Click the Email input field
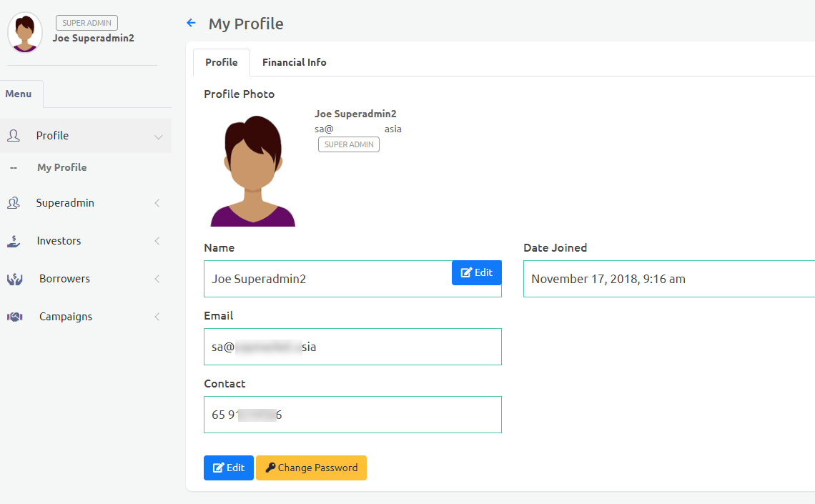815x504 pixels. (353, 347)
